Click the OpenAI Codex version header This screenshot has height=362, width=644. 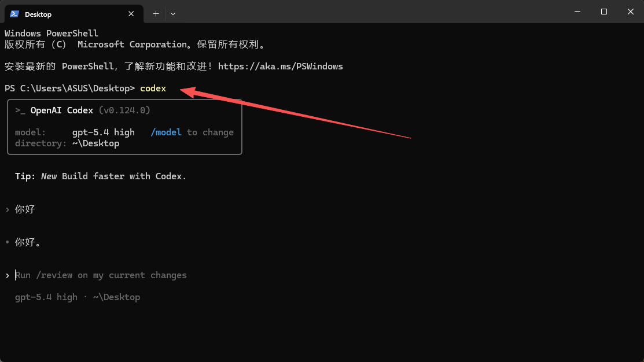click(x=90, y=110)
